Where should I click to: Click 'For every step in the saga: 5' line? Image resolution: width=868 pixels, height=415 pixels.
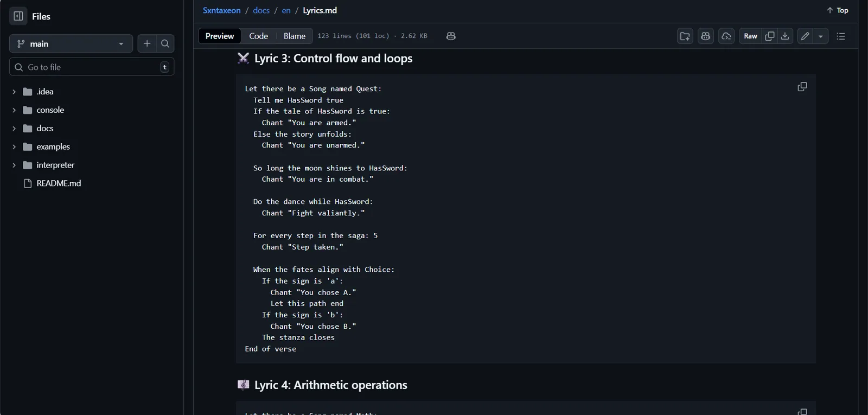coord(315,236)
